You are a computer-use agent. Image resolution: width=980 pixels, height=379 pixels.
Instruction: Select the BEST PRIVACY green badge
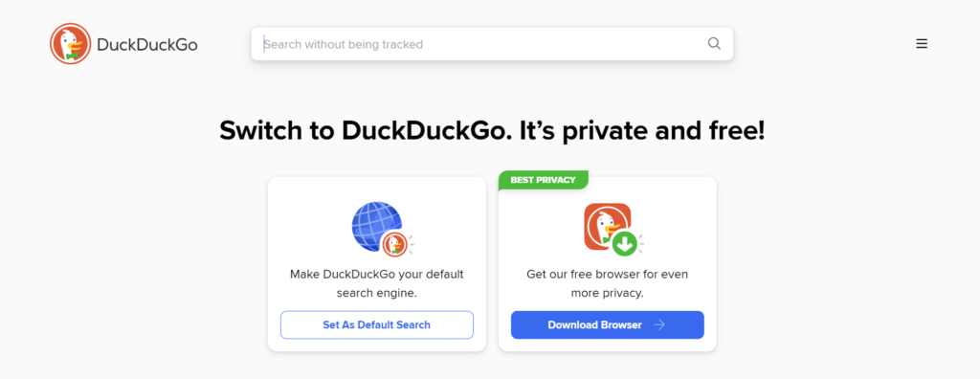point(544,180)
